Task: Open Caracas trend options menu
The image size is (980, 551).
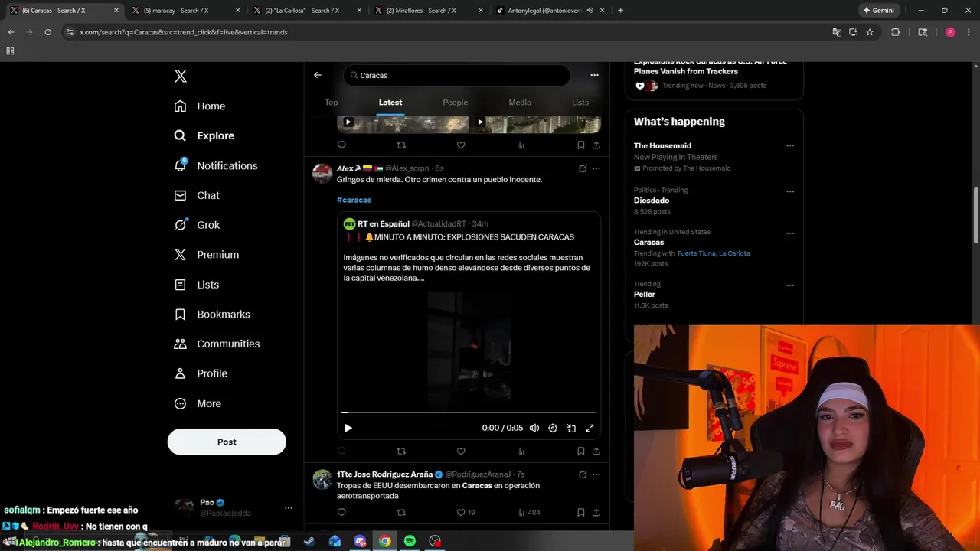Action: point(790,233)
